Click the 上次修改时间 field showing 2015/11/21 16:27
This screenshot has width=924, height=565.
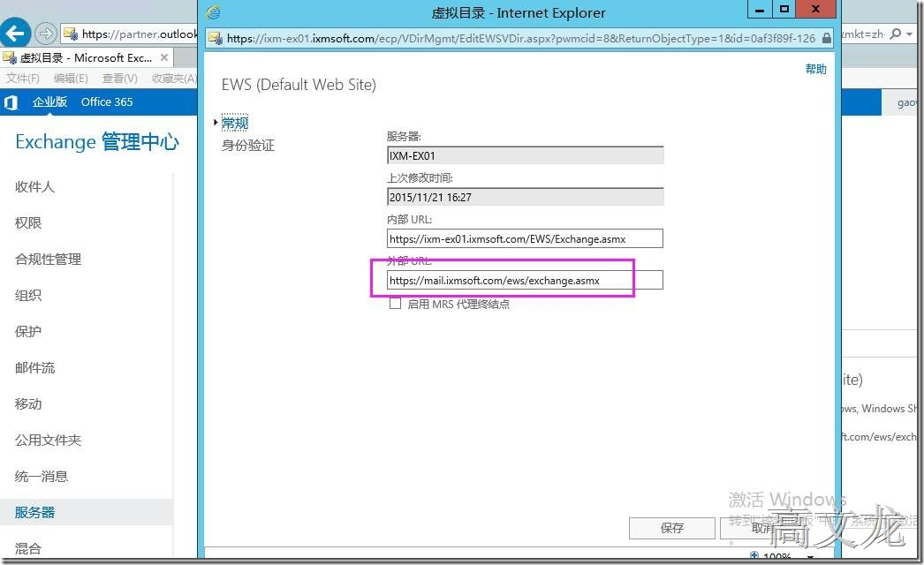[525, 197]
